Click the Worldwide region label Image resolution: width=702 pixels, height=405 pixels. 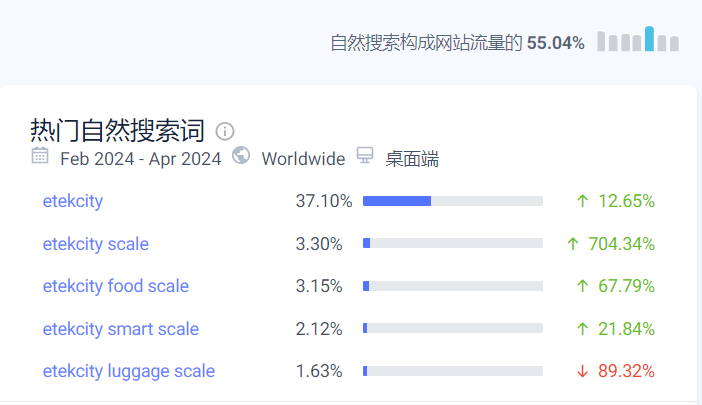pyautogui.click(x=303, y=158)
